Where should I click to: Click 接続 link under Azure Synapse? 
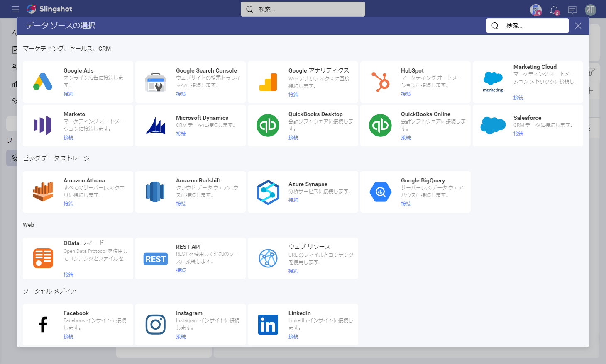293,200
